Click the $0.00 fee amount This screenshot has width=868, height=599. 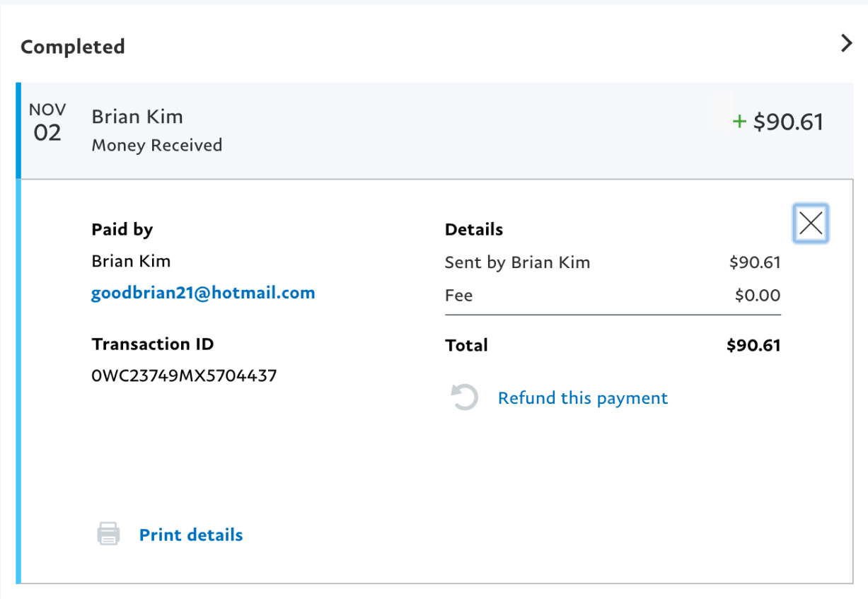click(x=757, y=296)
